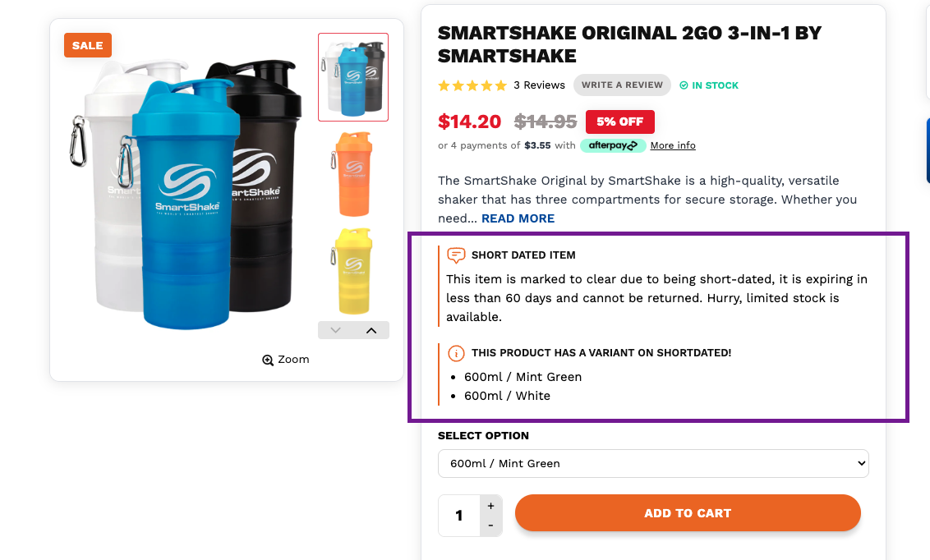Click the short dated item speech icon
The height and width of the screenshot is (560, 930).
tap(456, 255)
